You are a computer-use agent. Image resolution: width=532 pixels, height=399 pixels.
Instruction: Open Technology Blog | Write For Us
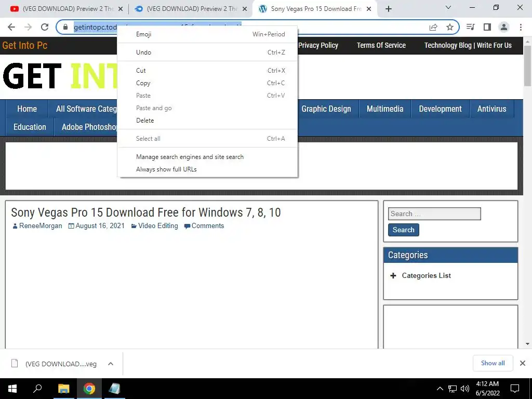tap(468, 46)
